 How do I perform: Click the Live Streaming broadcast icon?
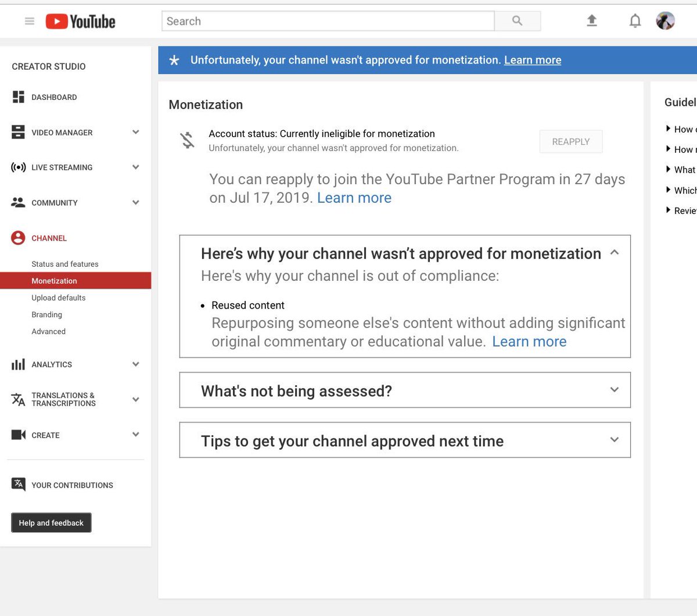click(x=19, y=167)
